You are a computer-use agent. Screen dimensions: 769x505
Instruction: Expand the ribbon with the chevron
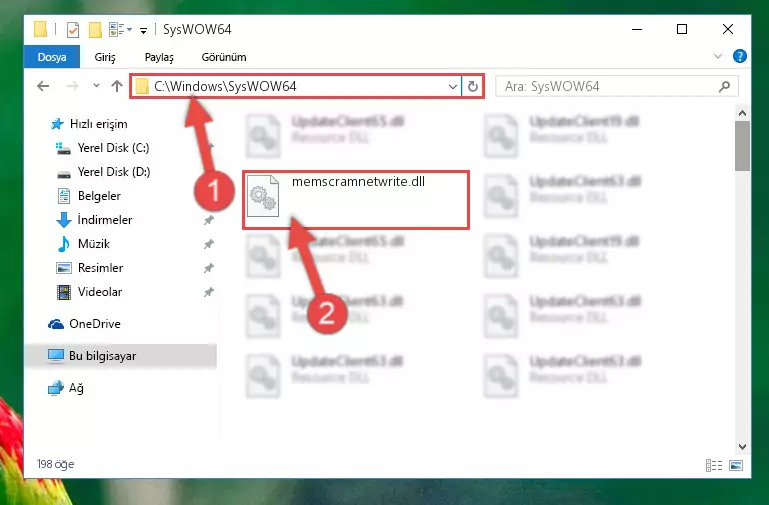pos(718,56)
